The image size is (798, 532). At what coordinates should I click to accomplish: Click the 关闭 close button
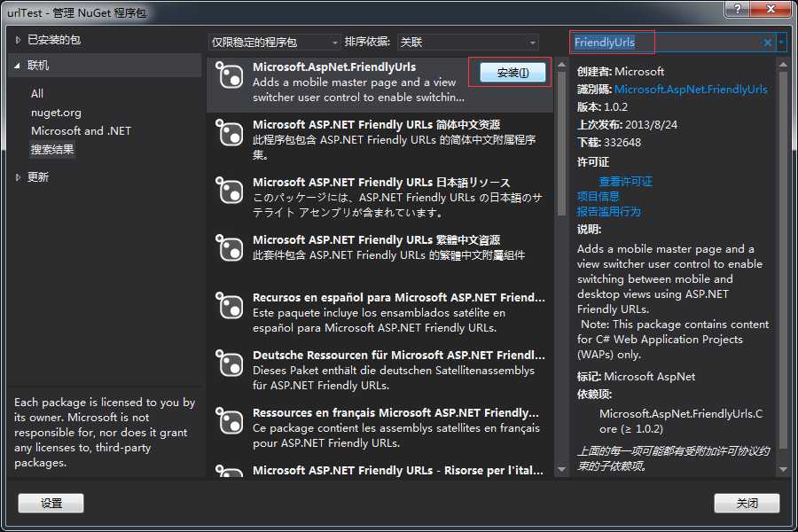(747, 503)
